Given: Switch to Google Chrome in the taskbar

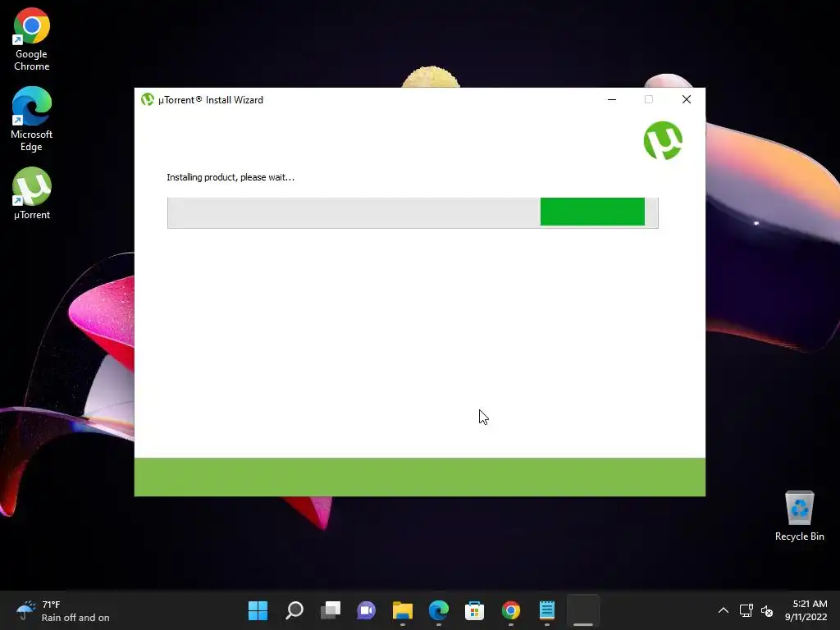Looking at the screenshot, I should (x=510, y=610).
